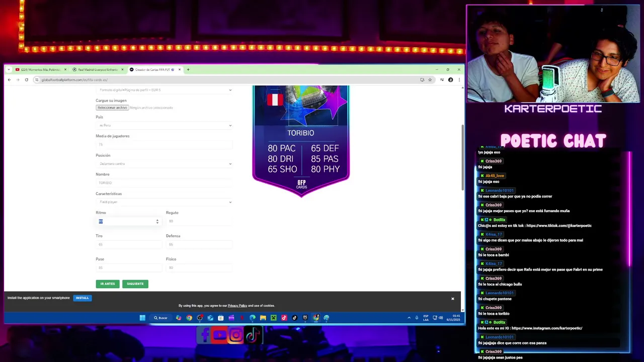This screenshot has height=362, width=644.
Task: Switch to the Real Madrid-Liverpool Enfrenta tab
Action: tap(98, 69)
